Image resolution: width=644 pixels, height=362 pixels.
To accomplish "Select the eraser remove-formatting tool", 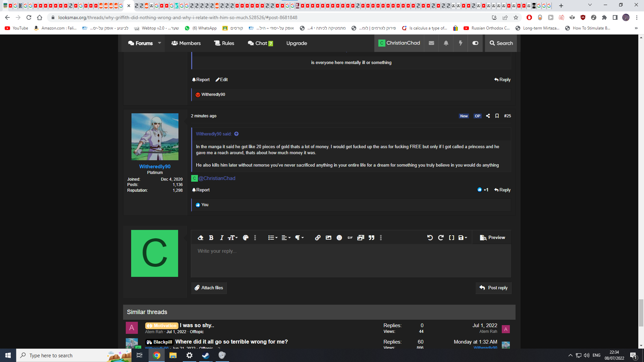I will [201, 238].
